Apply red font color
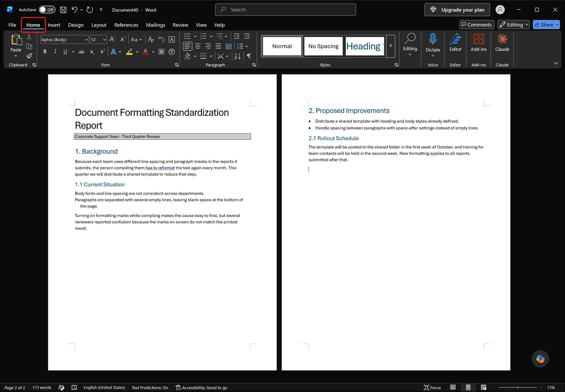This screenshot has height=392, width=565. [x=145, y=52]
